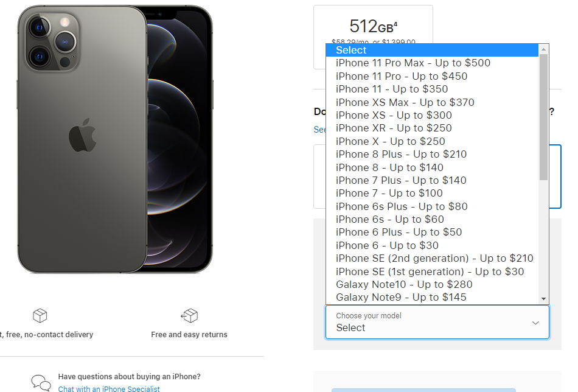
Task: Open the Choose your model select box
Action: pos(437,322)
